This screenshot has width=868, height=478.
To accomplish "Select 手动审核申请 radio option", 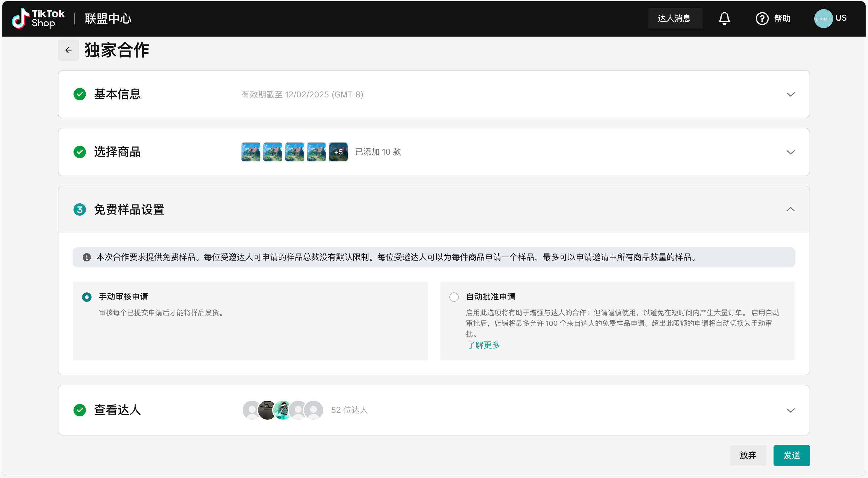I will [x=87, y=297].
